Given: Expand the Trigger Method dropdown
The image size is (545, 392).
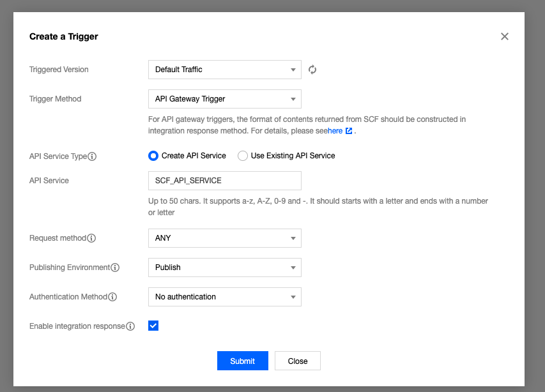Looking at the screenshot, I should point(224,99).
